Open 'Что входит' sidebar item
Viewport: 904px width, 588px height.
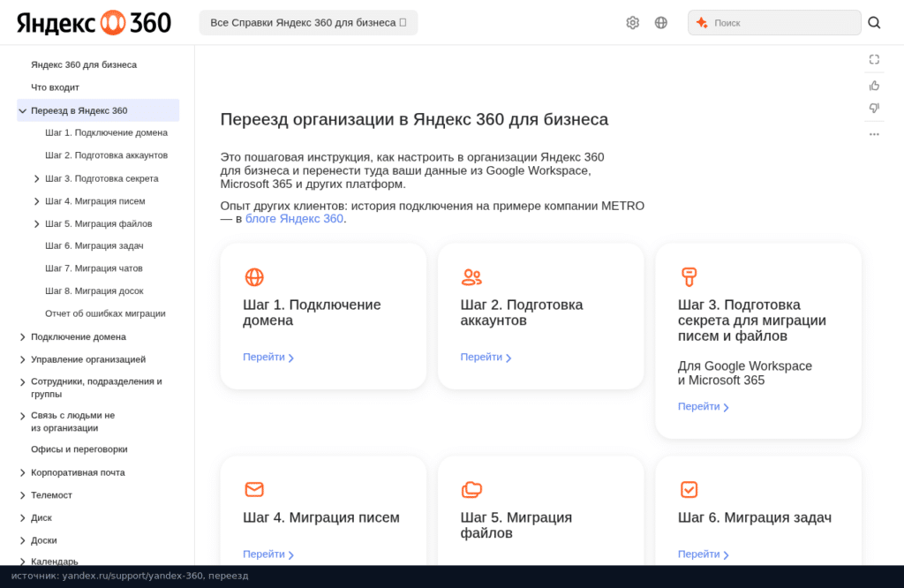pos(55,87)
